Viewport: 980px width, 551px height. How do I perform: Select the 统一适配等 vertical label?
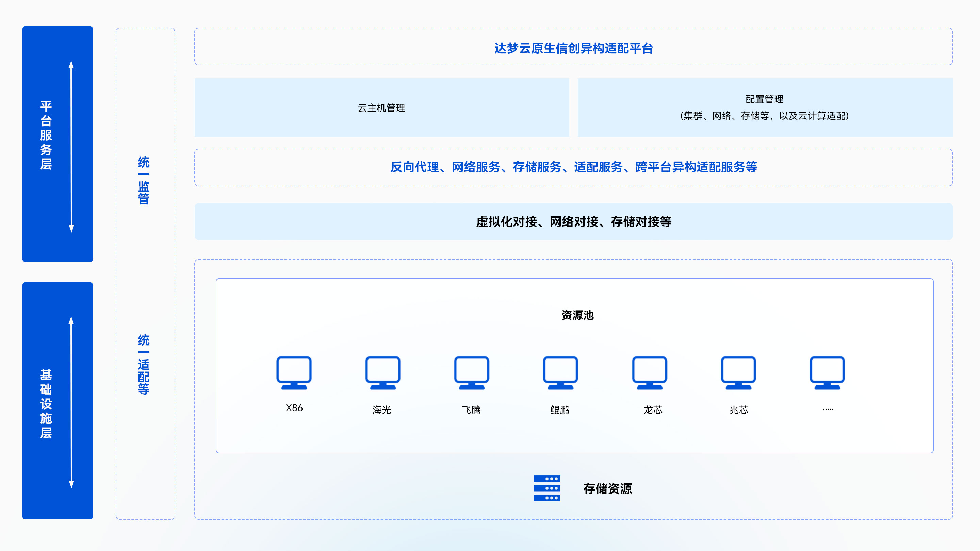[145, 367]
